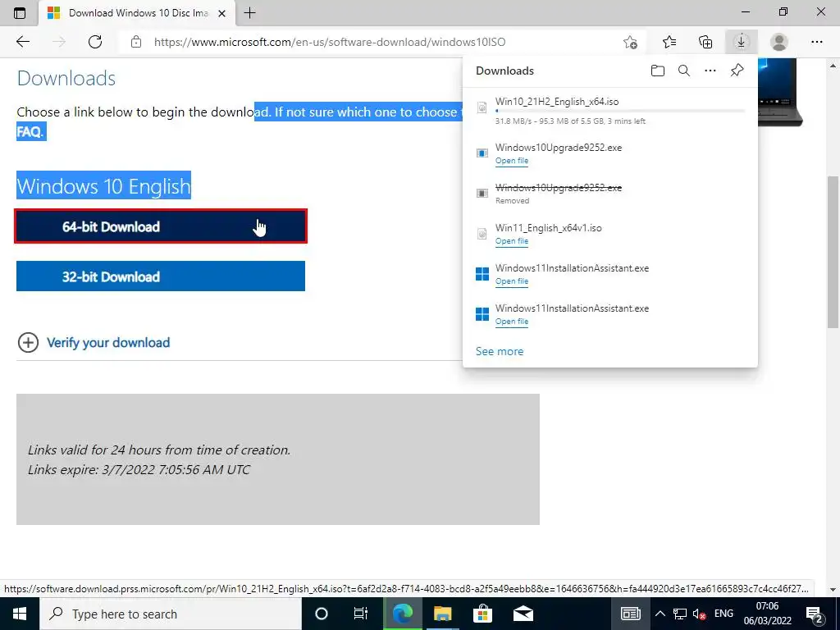The image size is (840, 630).
Task: Open Task View on taskbar
Action: [x=361, y=614]
